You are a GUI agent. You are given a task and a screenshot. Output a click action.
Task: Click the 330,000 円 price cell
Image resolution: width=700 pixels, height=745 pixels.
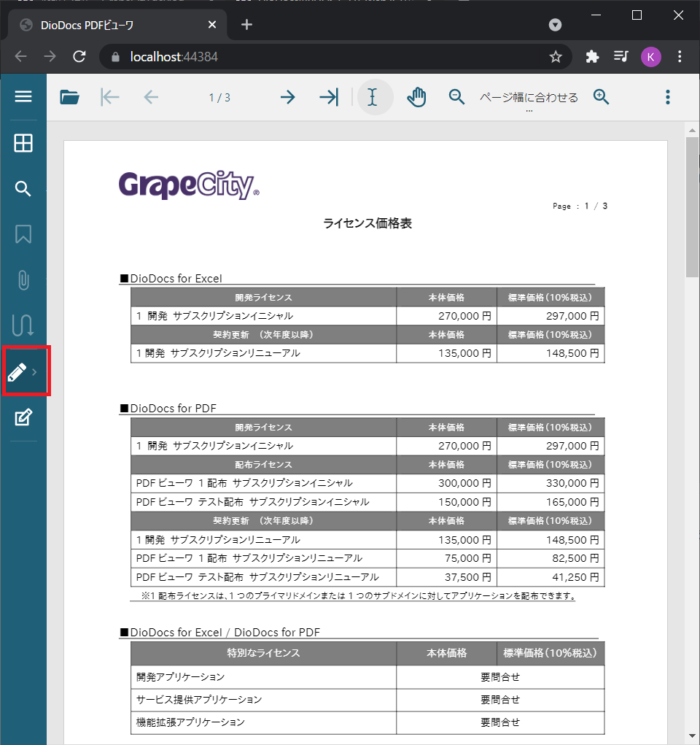tap(551, 483)
